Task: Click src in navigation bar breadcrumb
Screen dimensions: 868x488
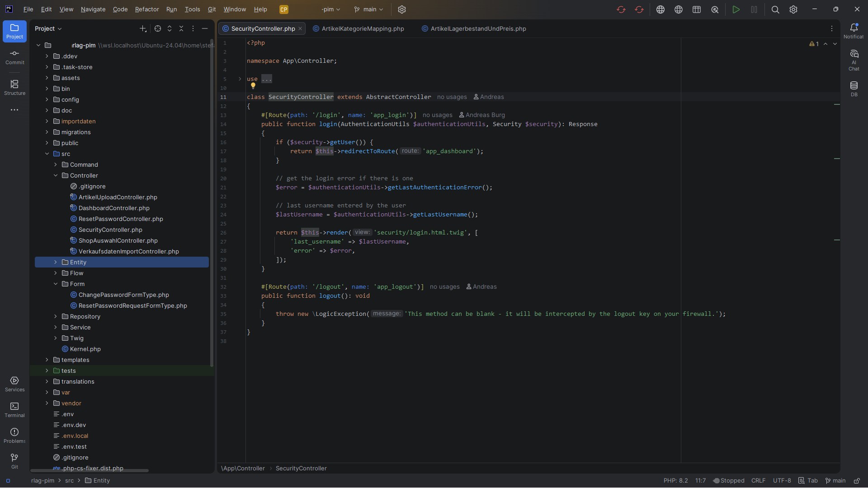Action: pyautogui.click(x=69, y=480)
